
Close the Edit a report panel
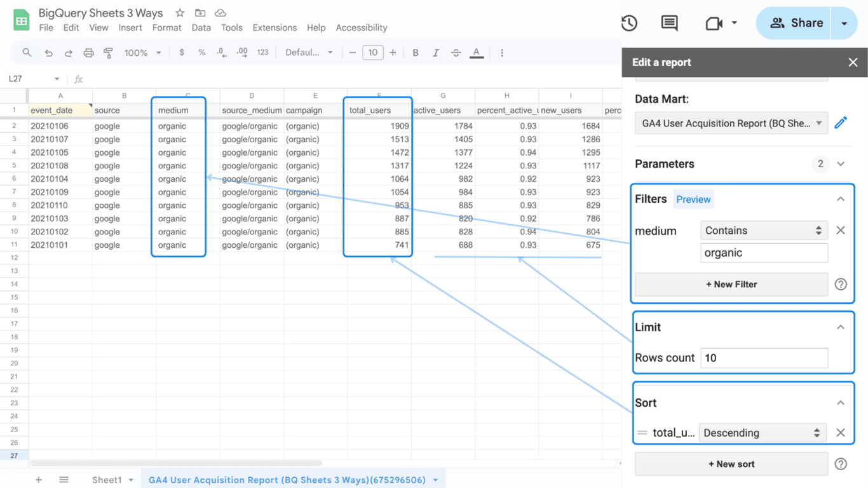(853, 62)
